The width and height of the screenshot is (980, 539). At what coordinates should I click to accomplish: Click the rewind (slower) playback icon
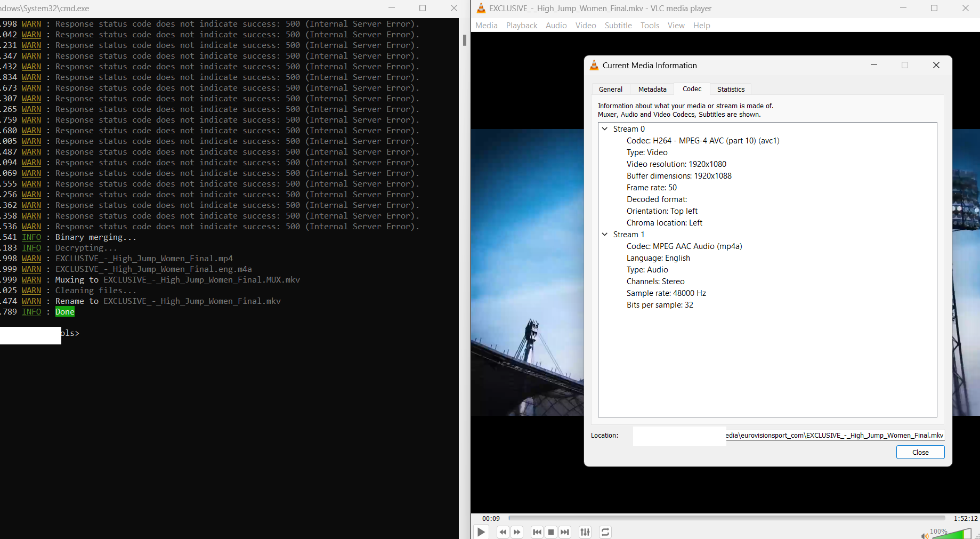503,532
